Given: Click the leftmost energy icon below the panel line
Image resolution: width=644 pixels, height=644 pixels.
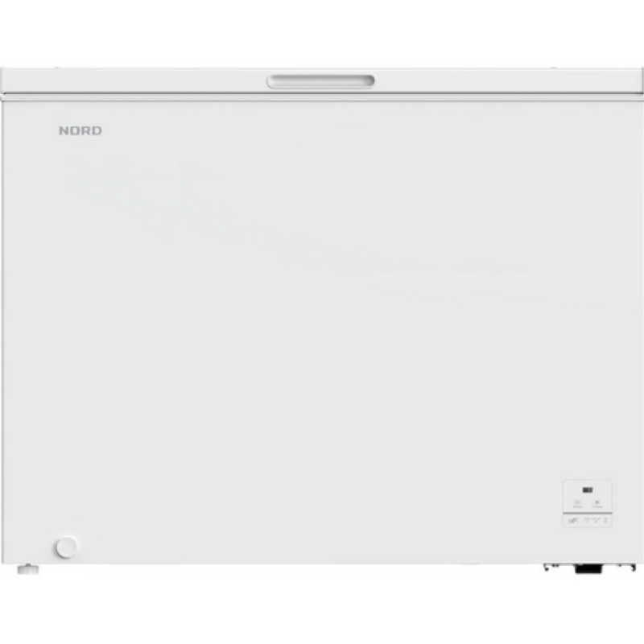Looking at the screenshot, I should [572, 520].
